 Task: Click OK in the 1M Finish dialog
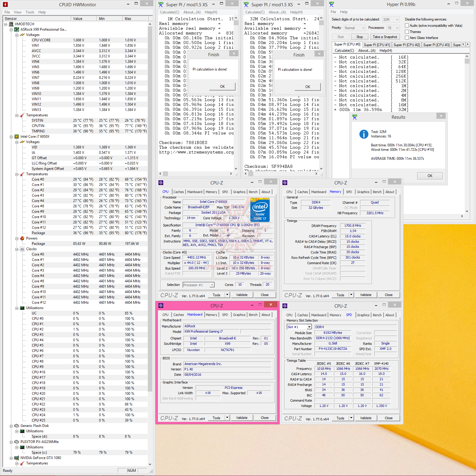coord(222,87)
